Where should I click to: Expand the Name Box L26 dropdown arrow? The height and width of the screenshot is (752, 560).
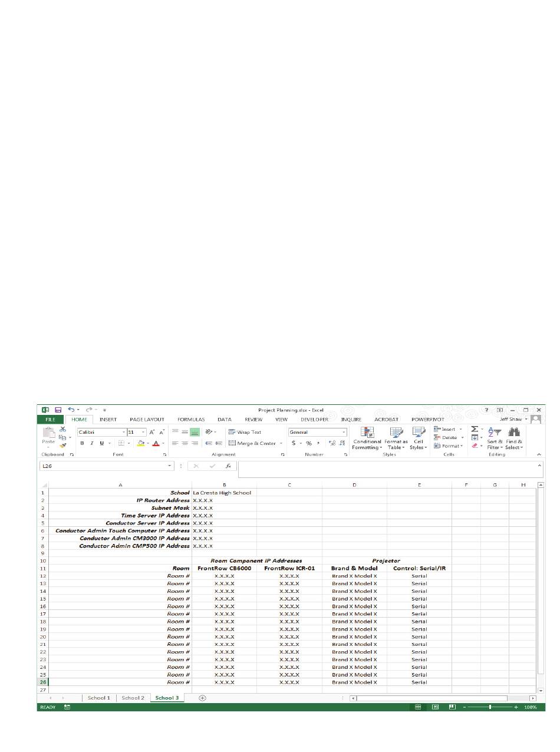pyautogui.click(x=170, y=466)
